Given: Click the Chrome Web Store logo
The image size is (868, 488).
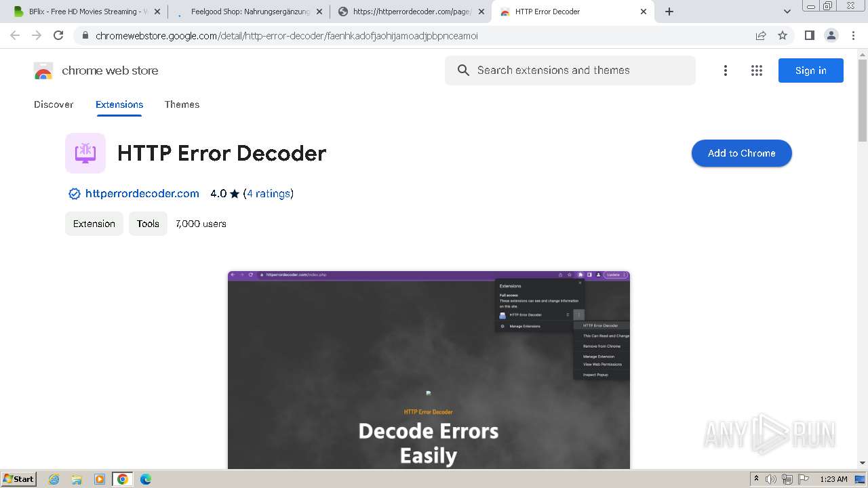Looking at the screenshot, I should pos(43,70).
